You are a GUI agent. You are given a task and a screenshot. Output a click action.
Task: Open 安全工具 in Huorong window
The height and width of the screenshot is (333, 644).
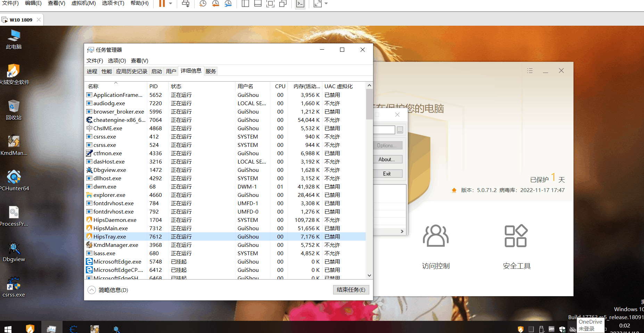[x=517, y=247]
